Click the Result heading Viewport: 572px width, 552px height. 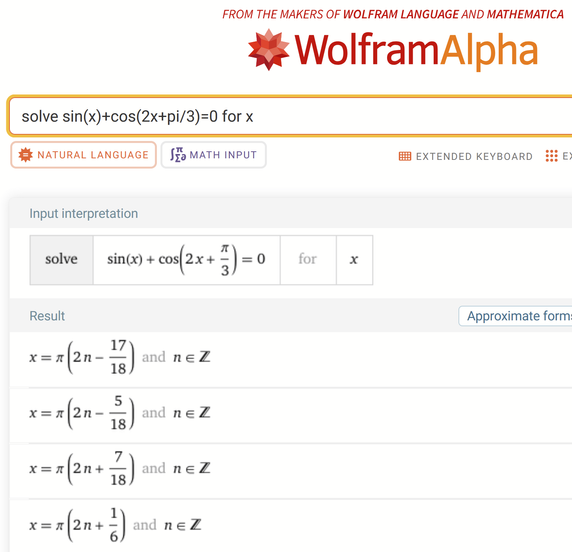pyautogui.click(x=47, y=316)
